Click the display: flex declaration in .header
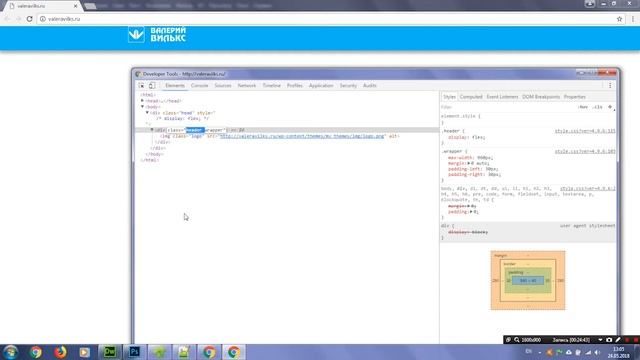Image resolution: width=640 pixels, height=360 pixels. click(x=467, y=137)
